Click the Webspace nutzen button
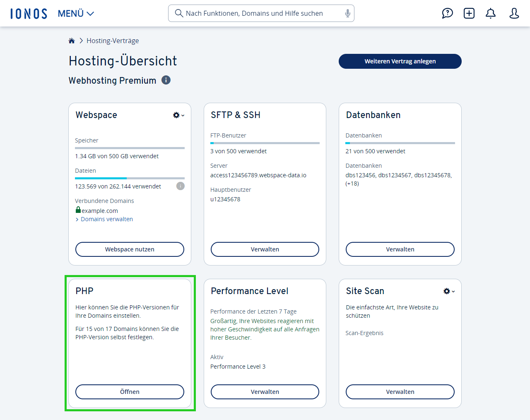Screen dimensions: 530x420 tap(130, 249)
